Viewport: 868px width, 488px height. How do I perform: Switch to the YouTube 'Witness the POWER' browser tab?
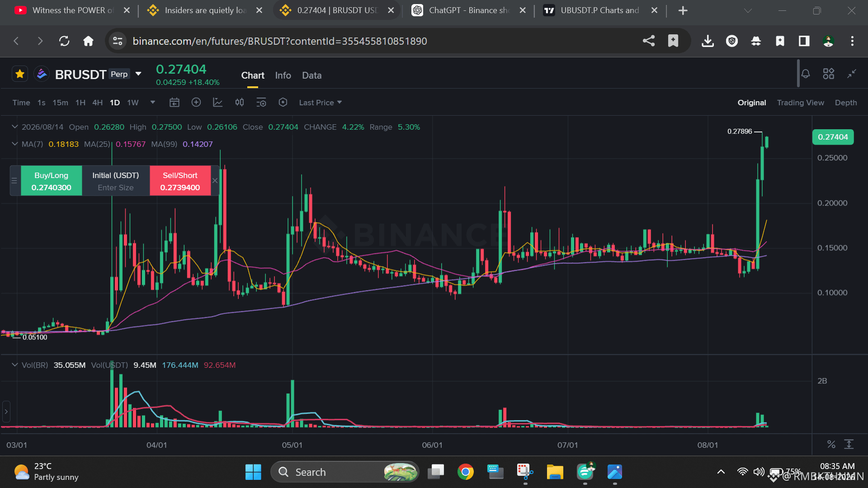72,10
